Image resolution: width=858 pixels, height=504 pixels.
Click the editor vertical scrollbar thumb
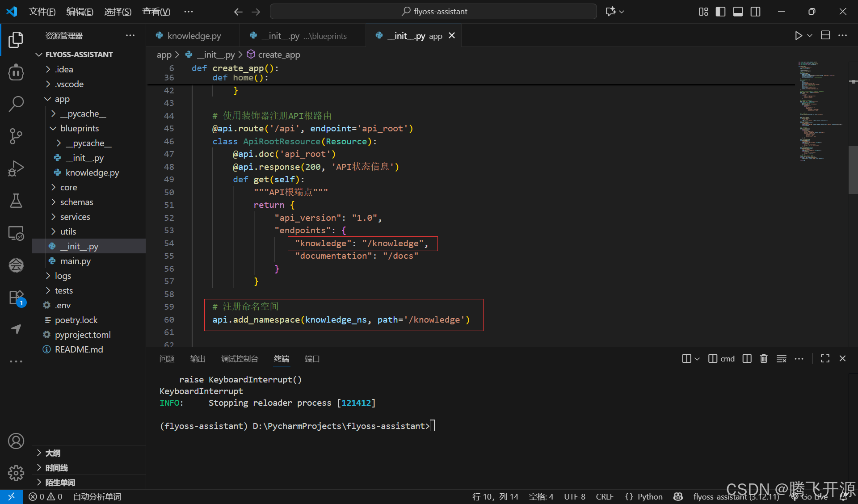point(853,170)
